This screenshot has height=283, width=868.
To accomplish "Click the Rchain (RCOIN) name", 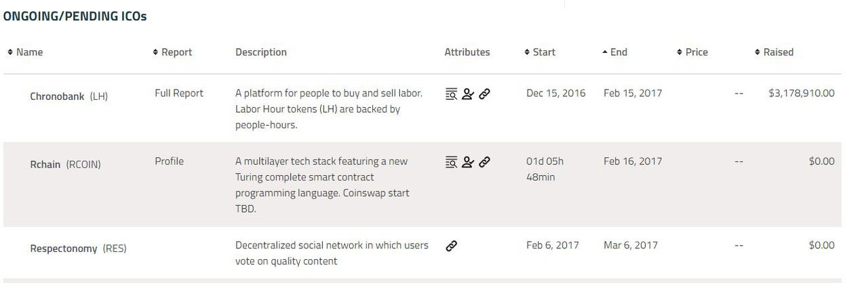I will [65, 164].
